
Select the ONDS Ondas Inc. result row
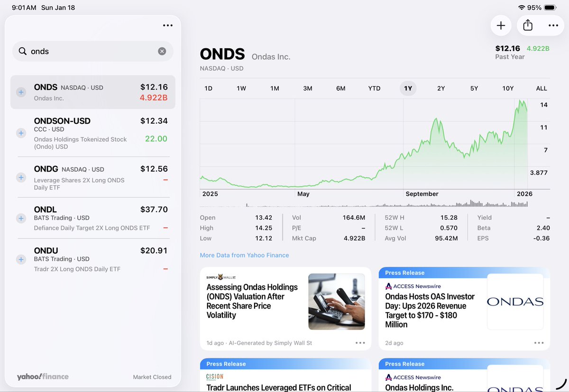point(93,92)
